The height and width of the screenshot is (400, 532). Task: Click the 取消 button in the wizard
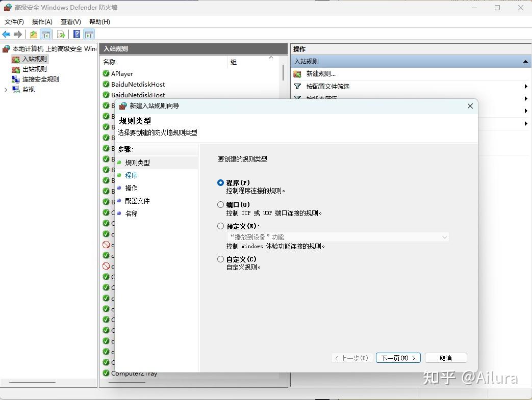(446, 358)
